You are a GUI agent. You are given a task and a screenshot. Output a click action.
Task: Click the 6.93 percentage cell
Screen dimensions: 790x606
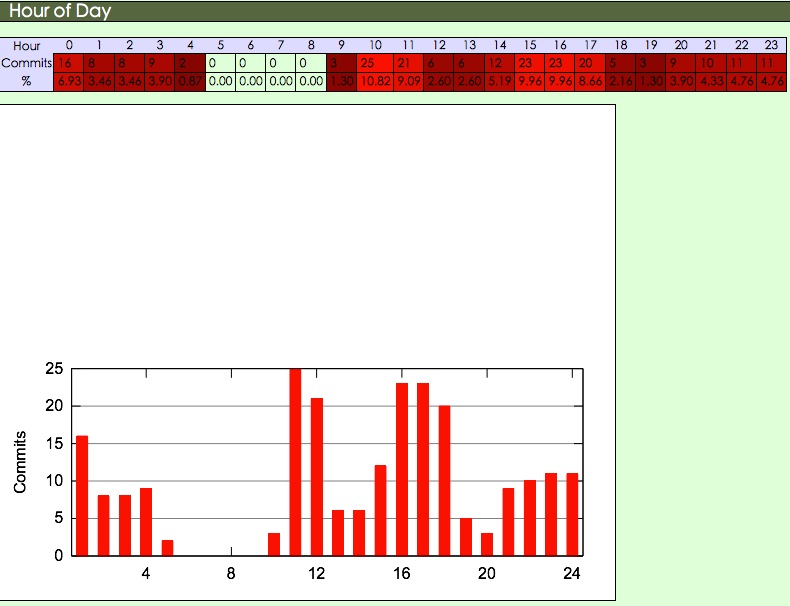pos(69,81)
